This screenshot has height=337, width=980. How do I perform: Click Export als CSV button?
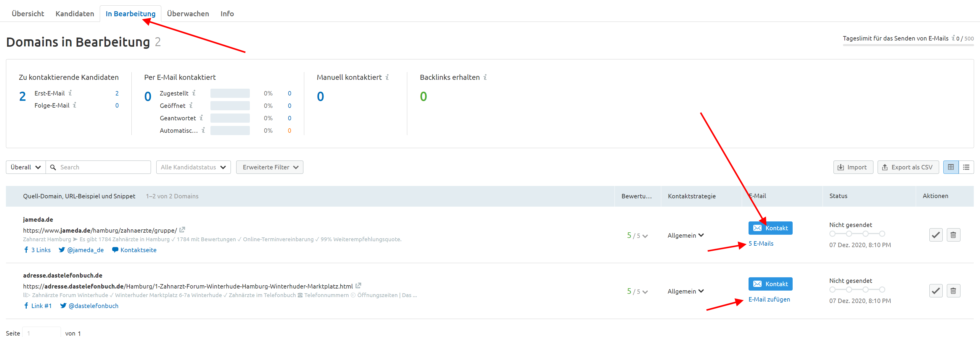click(x=908, y=167)
